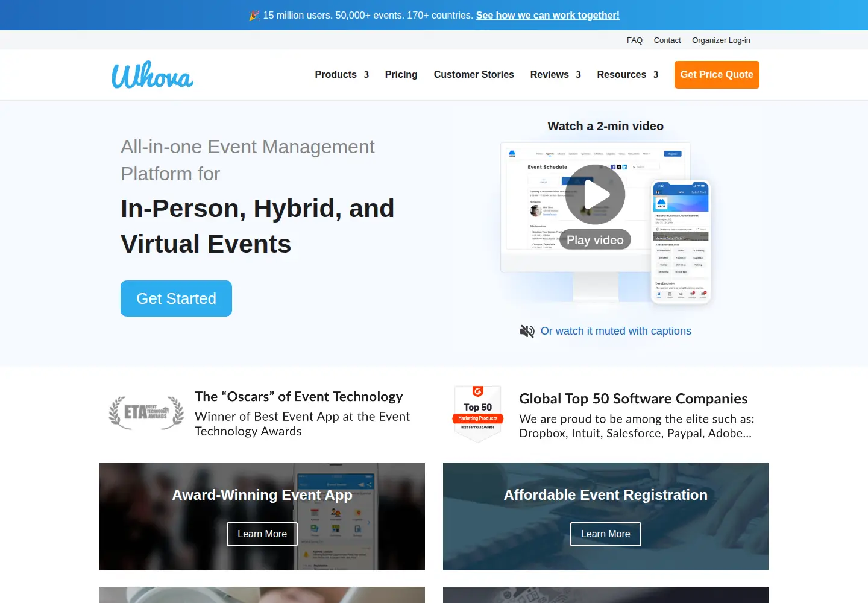Open Organizer Log-in
868x603 pixels.
pyautogui.click(x=721, y=40)
